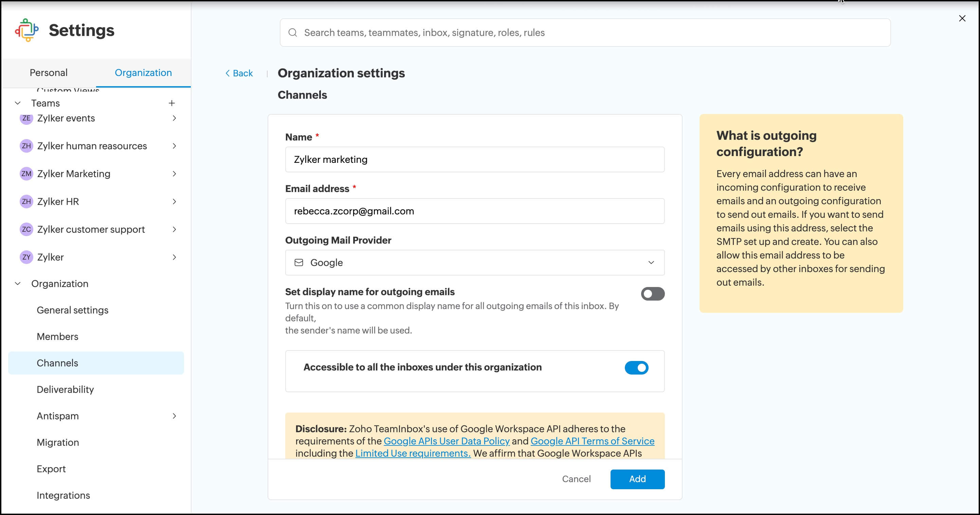Click the envelope icon beside Google provider
This screenshot has height=515, width=980.
click(x=299, y=262)
